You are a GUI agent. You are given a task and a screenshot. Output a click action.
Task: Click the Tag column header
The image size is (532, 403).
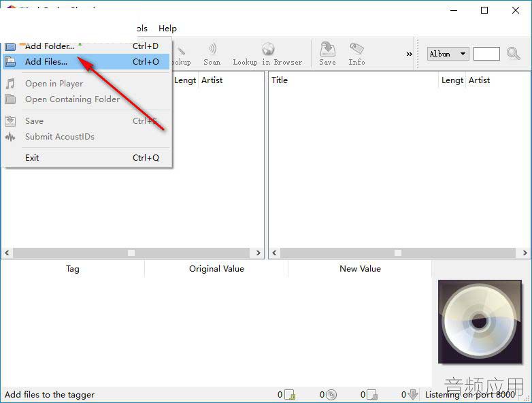pyautogui.click(x=73, y=269)
